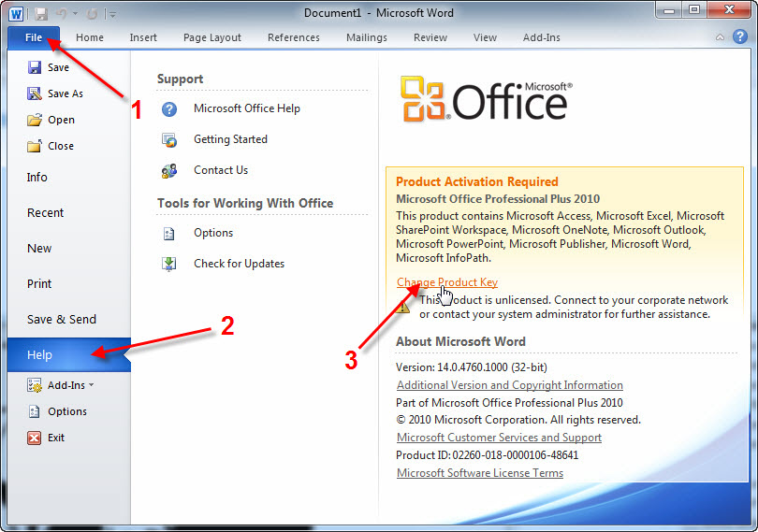Image resolution: width=758 pixels, height=532 pixels.
Task: Click the Save label in sidebar
Action: [59, 67]
